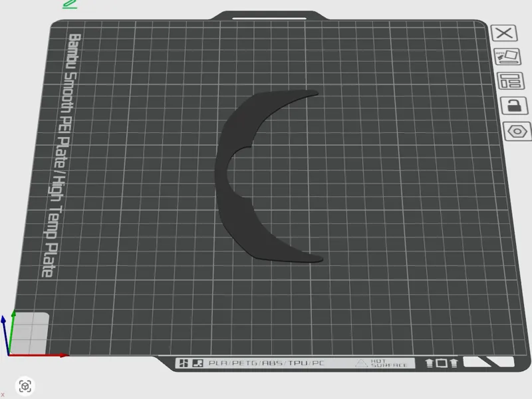This screenshot has width=532, height=399.
Task: Click the 3D cube view icon at the bottom left
Action: 25,386
